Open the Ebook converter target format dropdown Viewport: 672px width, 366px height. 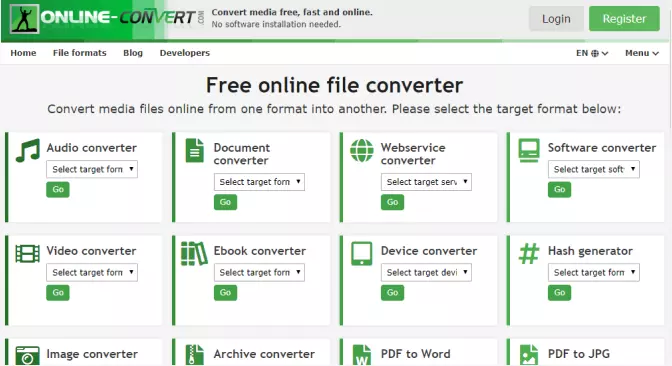point(259,273)
